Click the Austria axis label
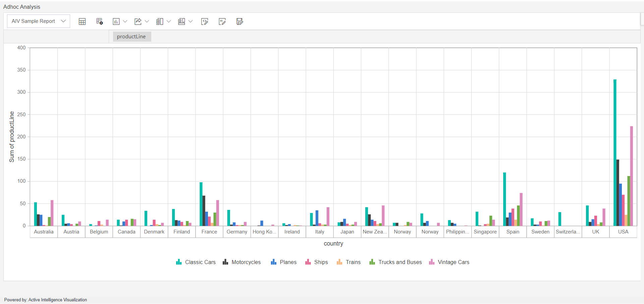The height and width of the screenshot is (304, 644). 71,232
